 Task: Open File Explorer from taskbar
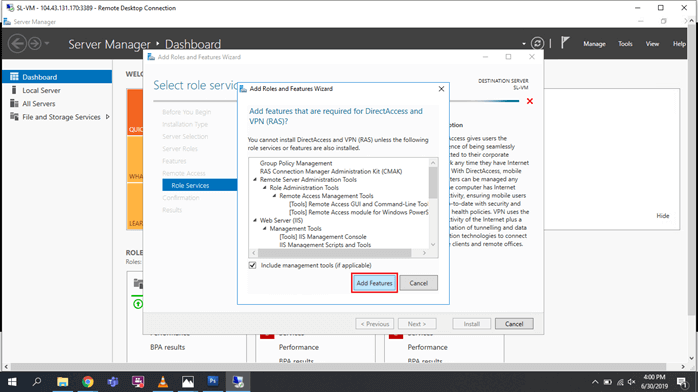[x=62, y=382]
